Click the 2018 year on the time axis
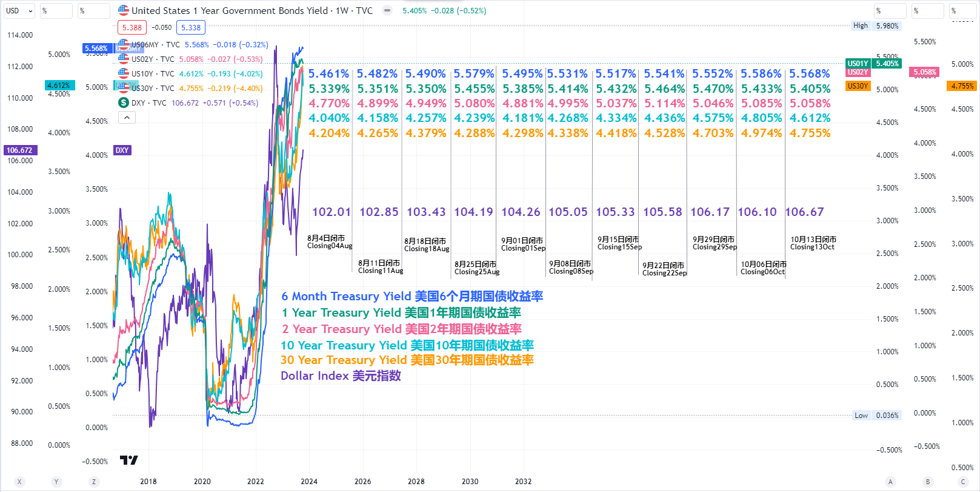Viewport: 980px width, 492px height. [x=148, y=482]
